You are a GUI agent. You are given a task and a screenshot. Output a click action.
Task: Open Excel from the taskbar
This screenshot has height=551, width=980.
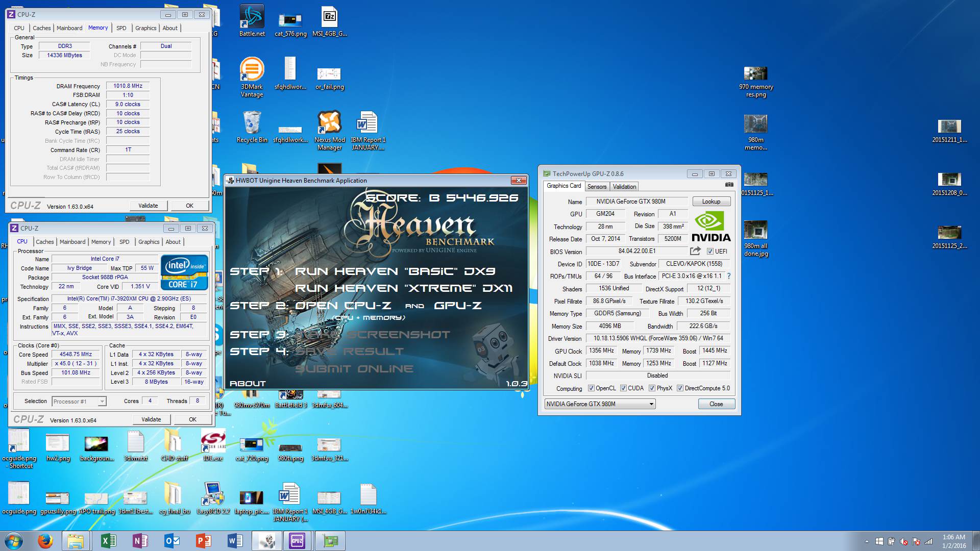point(109,541)
